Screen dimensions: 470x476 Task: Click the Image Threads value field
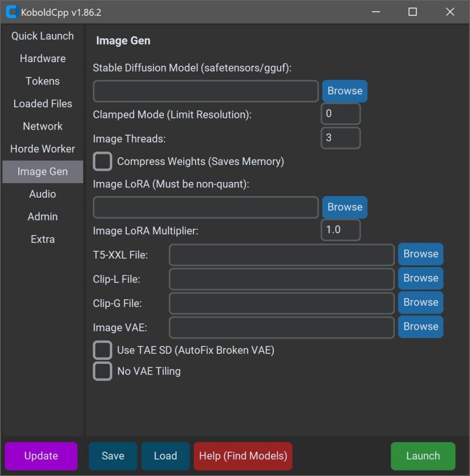[x=341, y=138]
